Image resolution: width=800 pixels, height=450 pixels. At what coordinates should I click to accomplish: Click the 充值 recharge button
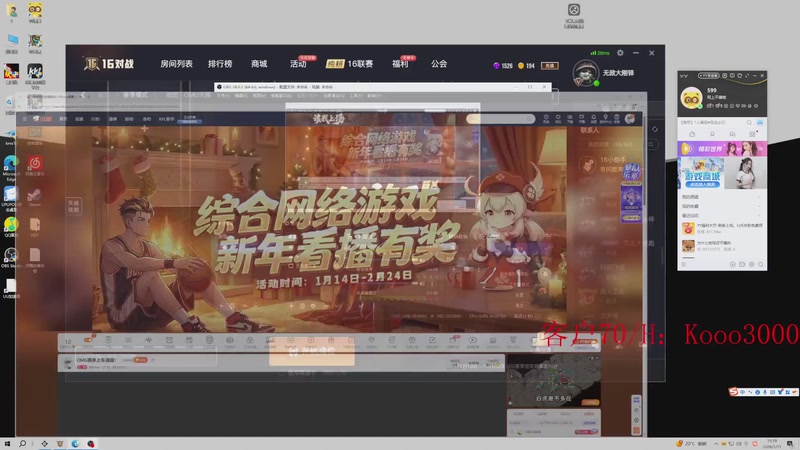(549, 66)
